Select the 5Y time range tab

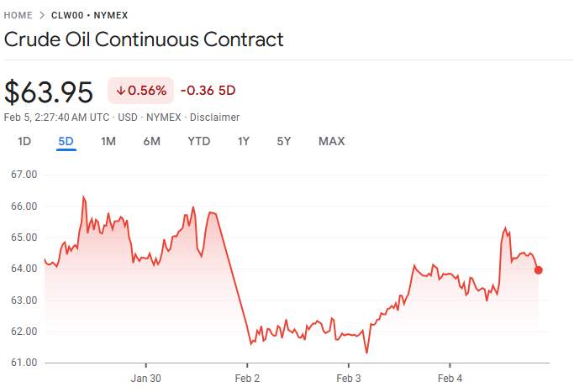284,141
